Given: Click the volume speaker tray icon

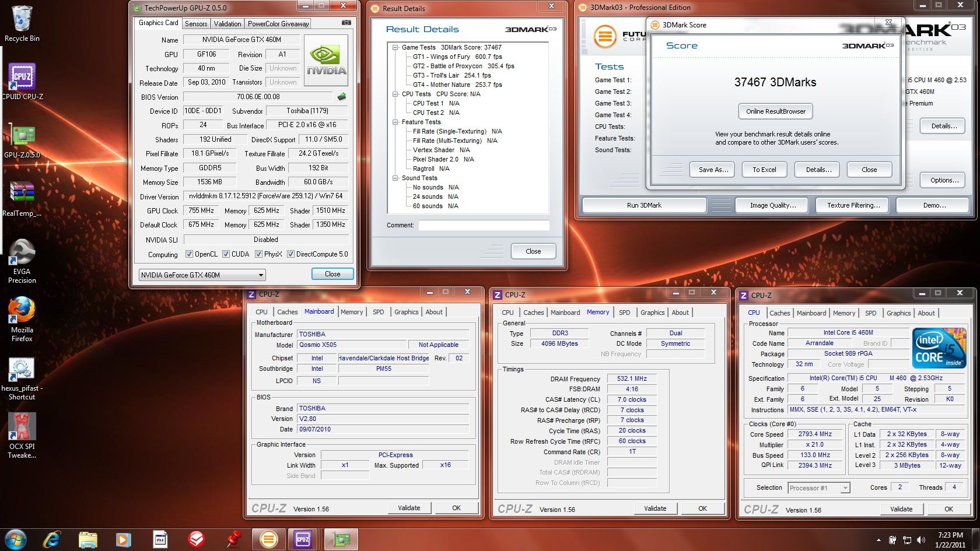Looking at the screenshot, I should pyautogui.click(x=921, y=540).
